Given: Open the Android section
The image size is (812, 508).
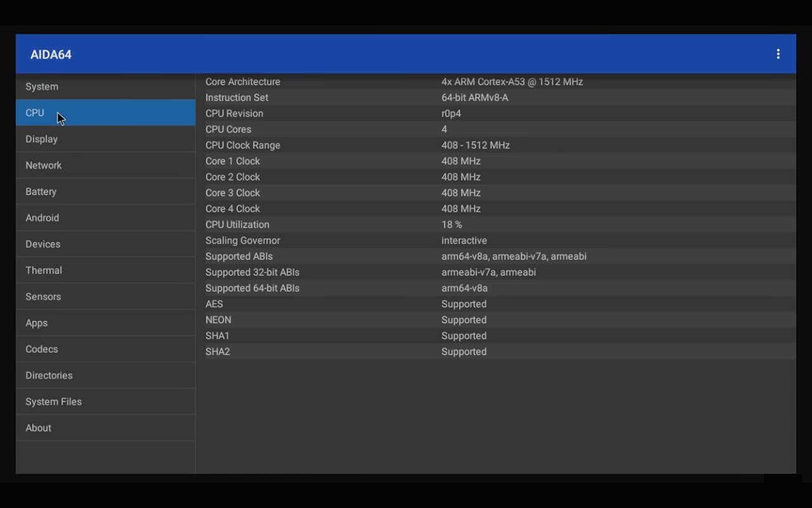Looking at the screenshot, I should click(x=105, y=218).
